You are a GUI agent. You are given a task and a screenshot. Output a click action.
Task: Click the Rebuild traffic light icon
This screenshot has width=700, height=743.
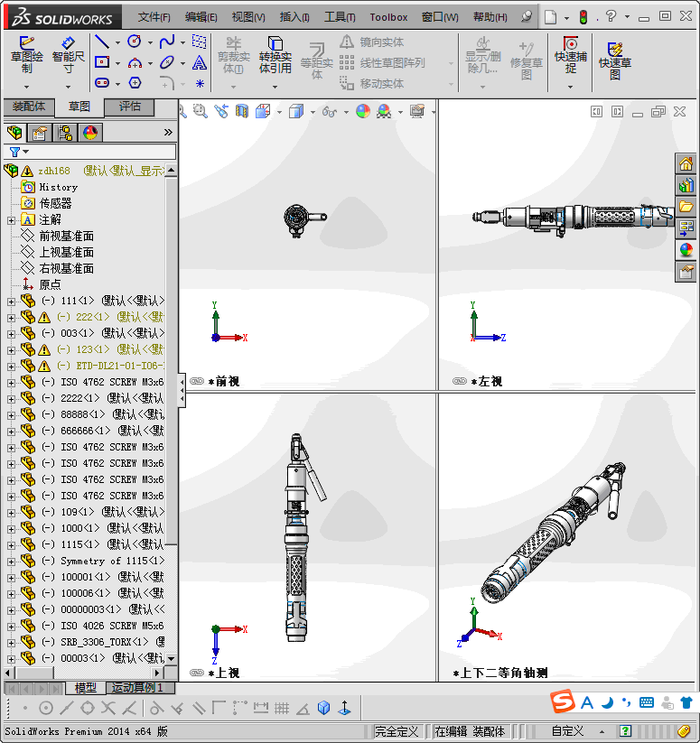tap(583, 17)
